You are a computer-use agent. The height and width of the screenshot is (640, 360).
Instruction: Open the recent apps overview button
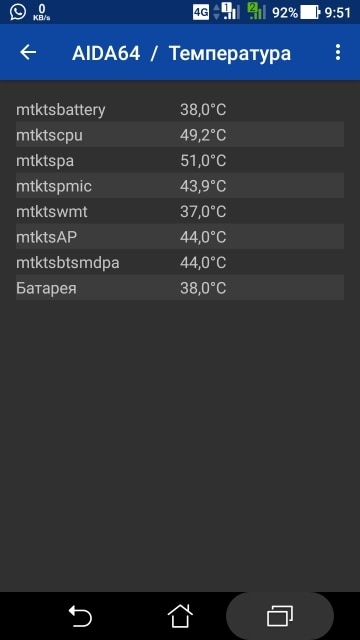click(x=280, y=616)
